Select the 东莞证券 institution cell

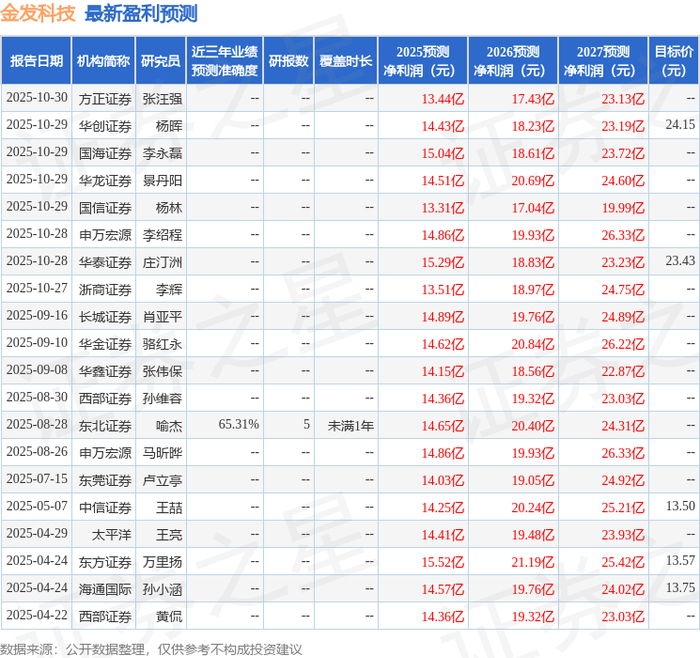point(105,480)
